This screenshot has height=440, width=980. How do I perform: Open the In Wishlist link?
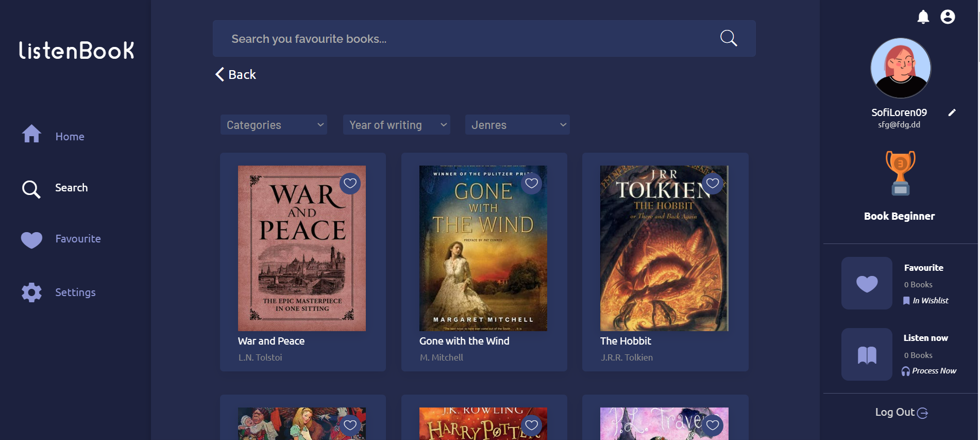[x=931, y=301]
